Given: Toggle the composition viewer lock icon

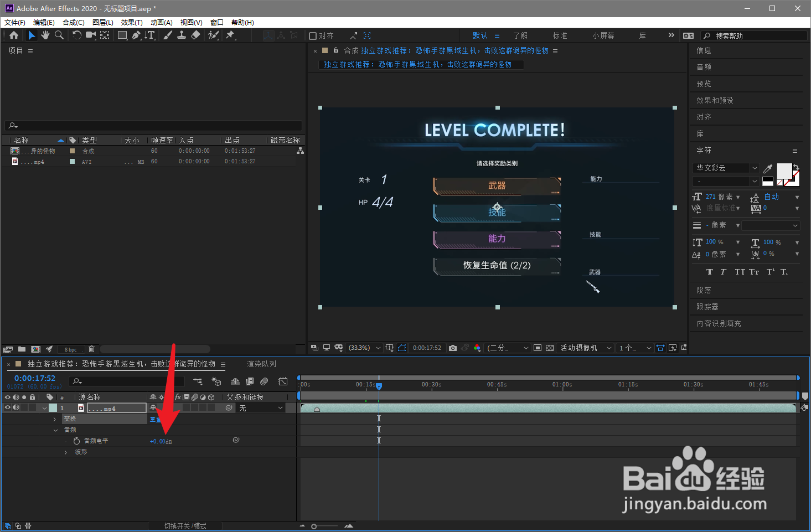Looking at the screenshot, I should tap(335, 50).
